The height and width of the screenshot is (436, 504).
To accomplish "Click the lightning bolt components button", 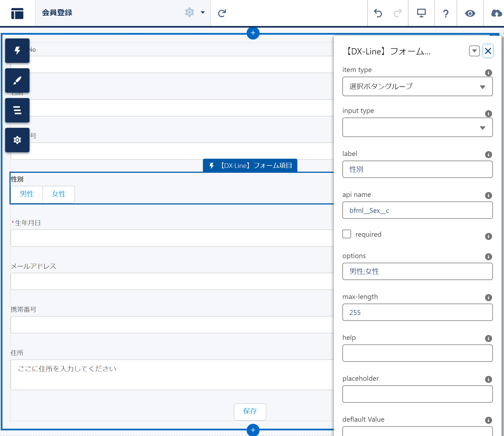I will tap(17, 51).
